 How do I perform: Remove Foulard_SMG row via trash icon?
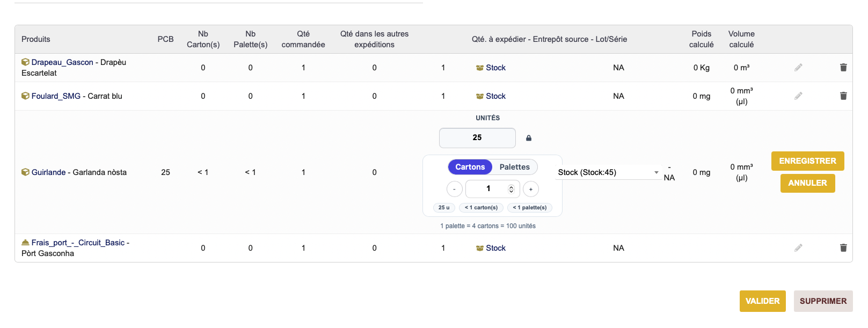pos(843,96)
